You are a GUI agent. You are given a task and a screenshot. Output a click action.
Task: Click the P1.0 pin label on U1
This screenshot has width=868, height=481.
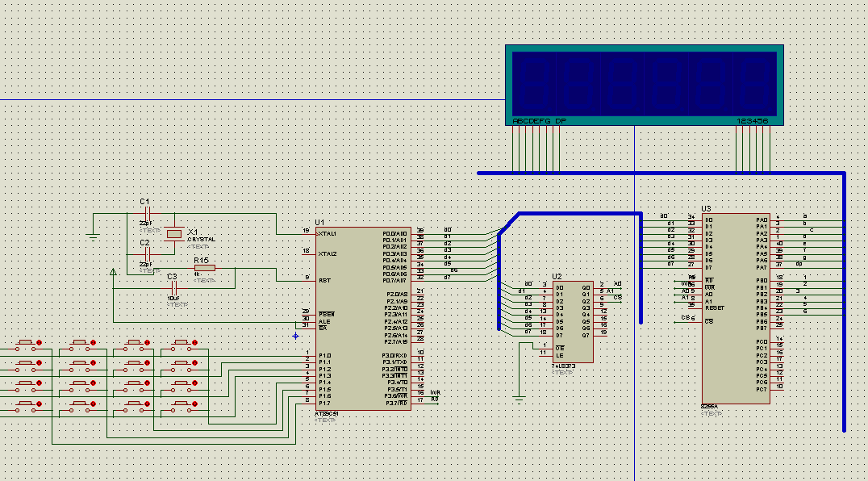click(324, 356)
